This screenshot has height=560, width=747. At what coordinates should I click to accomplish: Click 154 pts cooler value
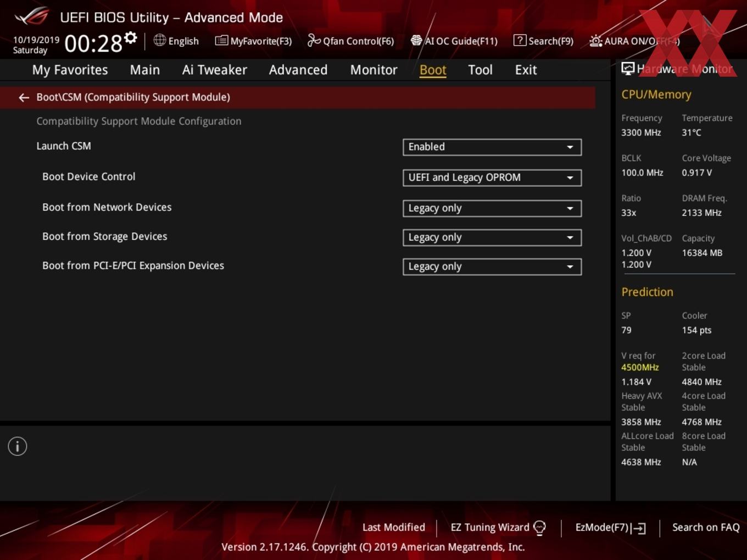tap(696, 330)
